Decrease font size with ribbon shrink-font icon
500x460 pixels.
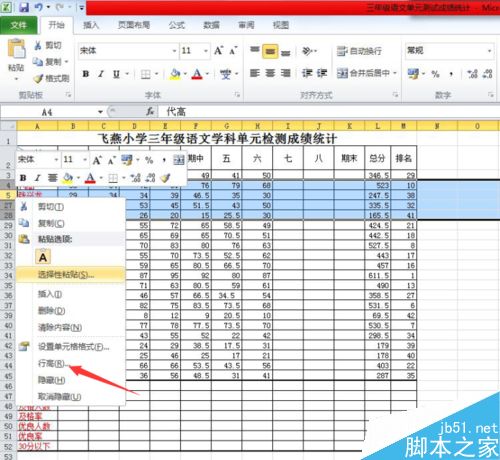(x=233, y=51)
